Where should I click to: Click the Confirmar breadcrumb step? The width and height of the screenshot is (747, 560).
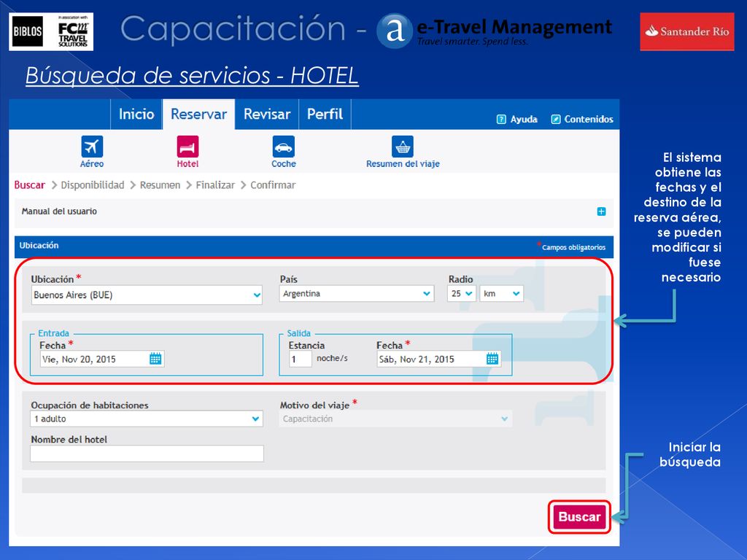(x=273, y=184)
